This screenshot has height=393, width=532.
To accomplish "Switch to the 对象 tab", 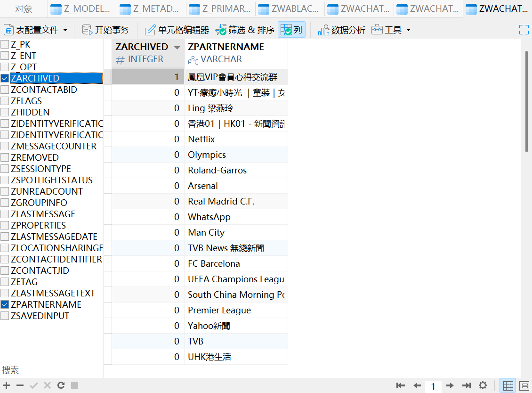I will pos(24,9).
